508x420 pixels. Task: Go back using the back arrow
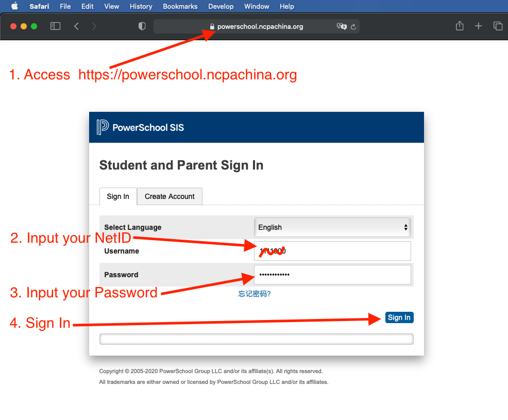[76, 26]
